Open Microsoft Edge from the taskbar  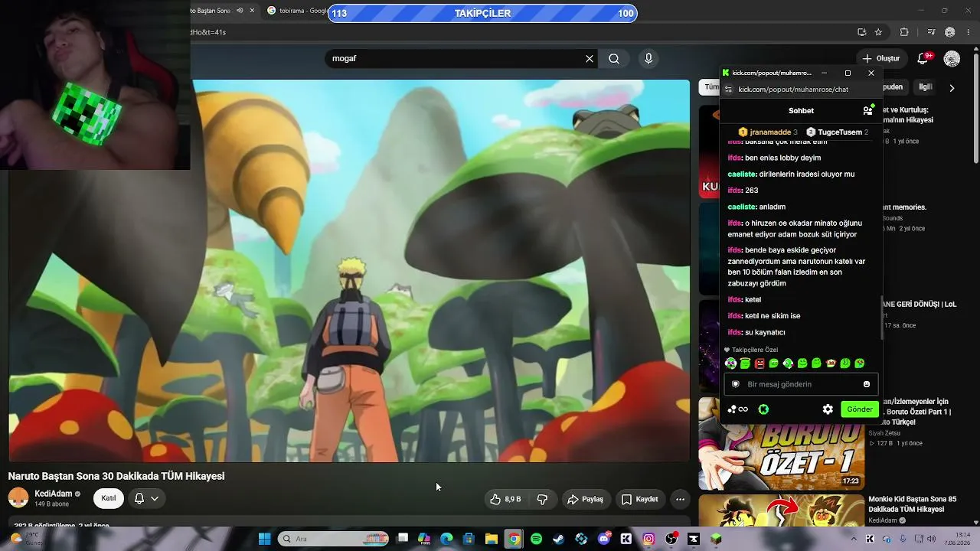tap(446, 539)
